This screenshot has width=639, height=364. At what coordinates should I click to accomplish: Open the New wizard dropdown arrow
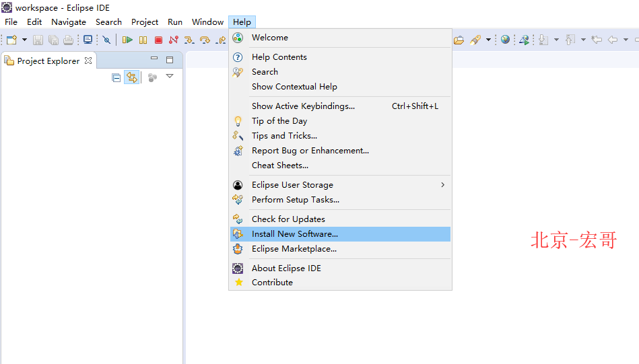(x=24, y=40)
